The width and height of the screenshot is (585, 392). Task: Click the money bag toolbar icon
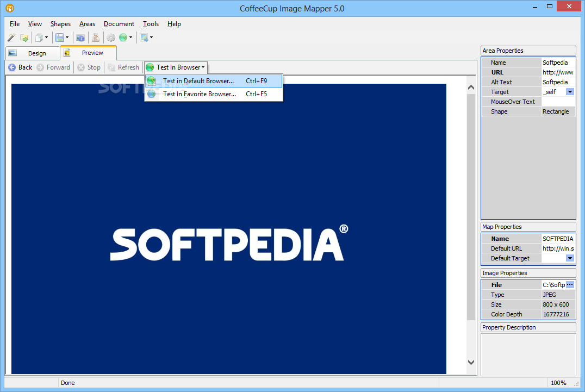pyautogui.click(x=96, y=38)
